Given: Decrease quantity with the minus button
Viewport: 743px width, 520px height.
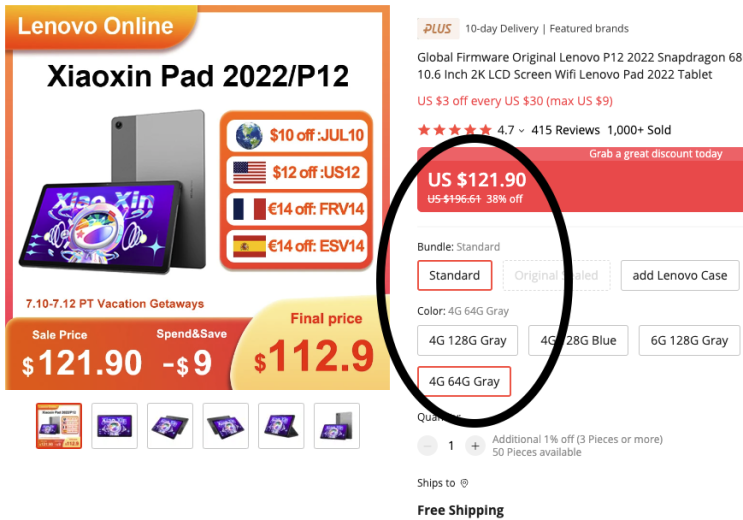Looking at the screenshot, I should pyautogui.click(x=427, y=446).
